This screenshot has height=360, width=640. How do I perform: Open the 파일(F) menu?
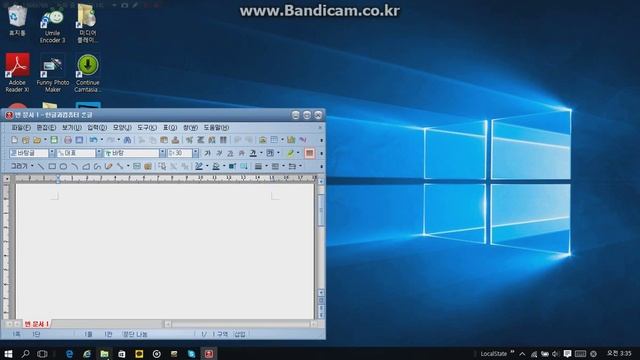pyautogui.click(x=21, y=128)
